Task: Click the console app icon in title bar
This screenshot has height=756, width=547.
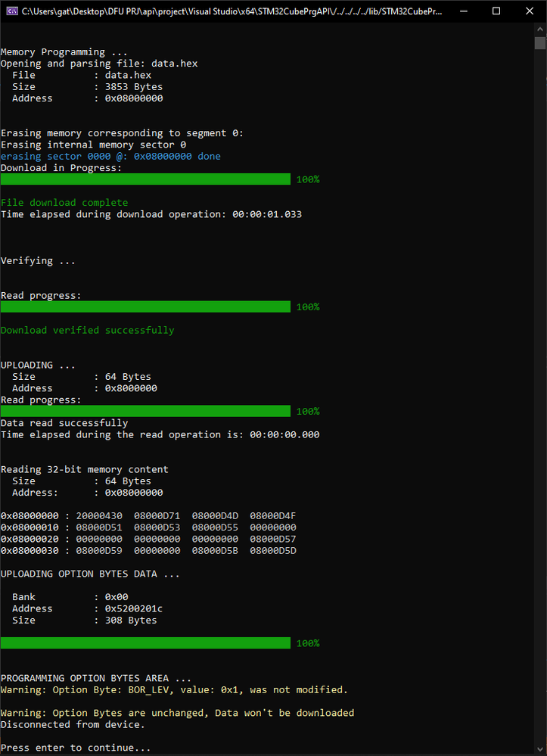Action: coord(13,11)
